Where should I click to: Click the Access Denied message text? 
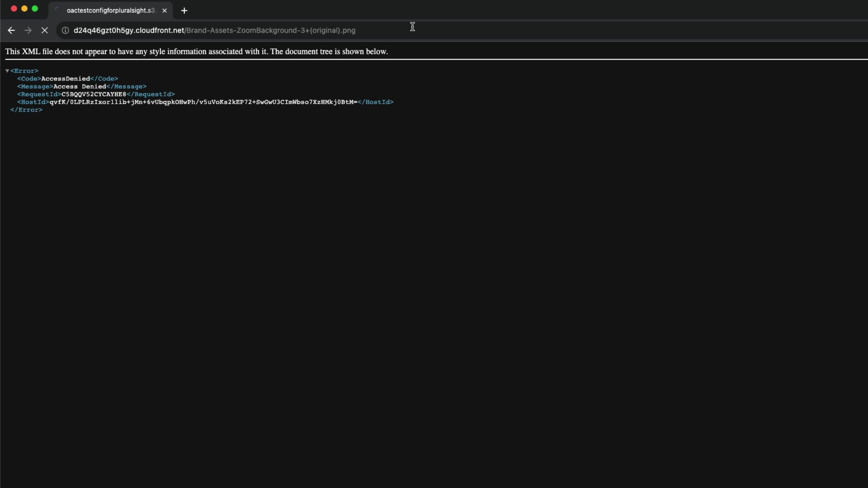coord(80,86)
